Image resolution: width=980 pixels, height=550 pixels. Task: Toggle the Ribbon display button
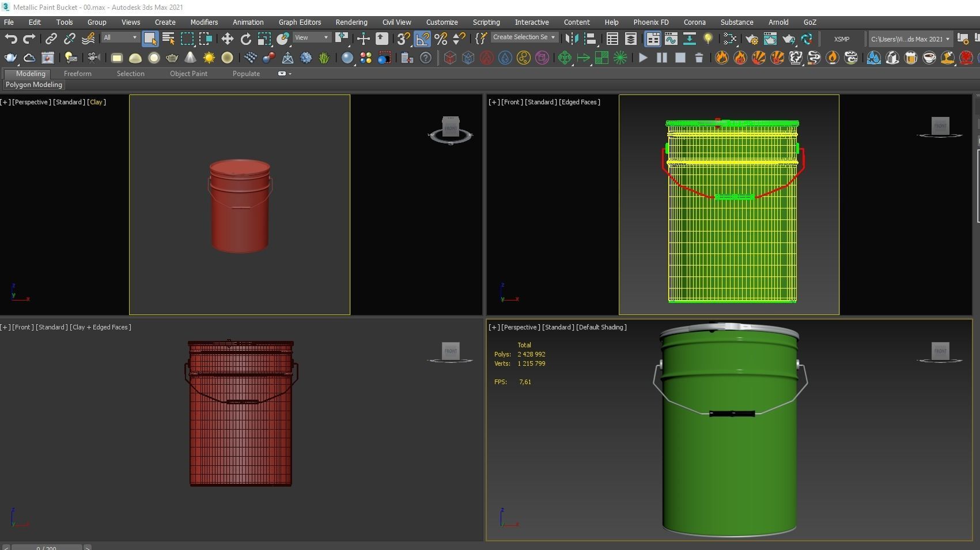(x=653, y=39)
